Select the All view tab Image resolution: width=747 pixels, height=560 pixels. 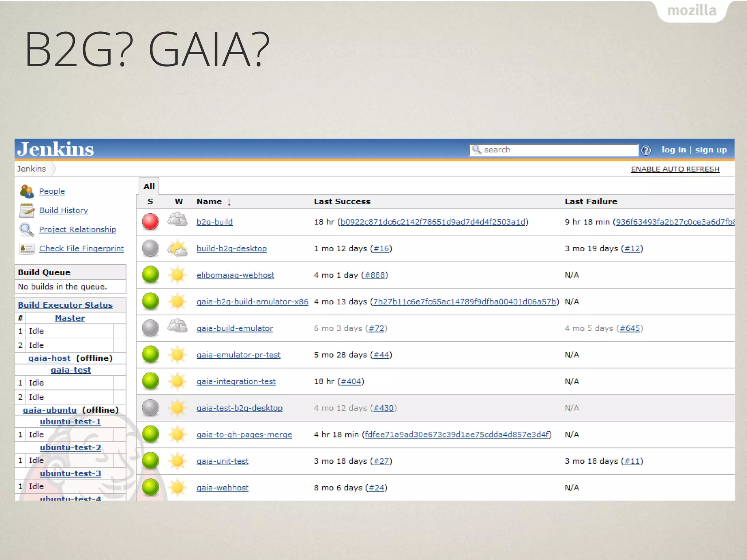149,186
